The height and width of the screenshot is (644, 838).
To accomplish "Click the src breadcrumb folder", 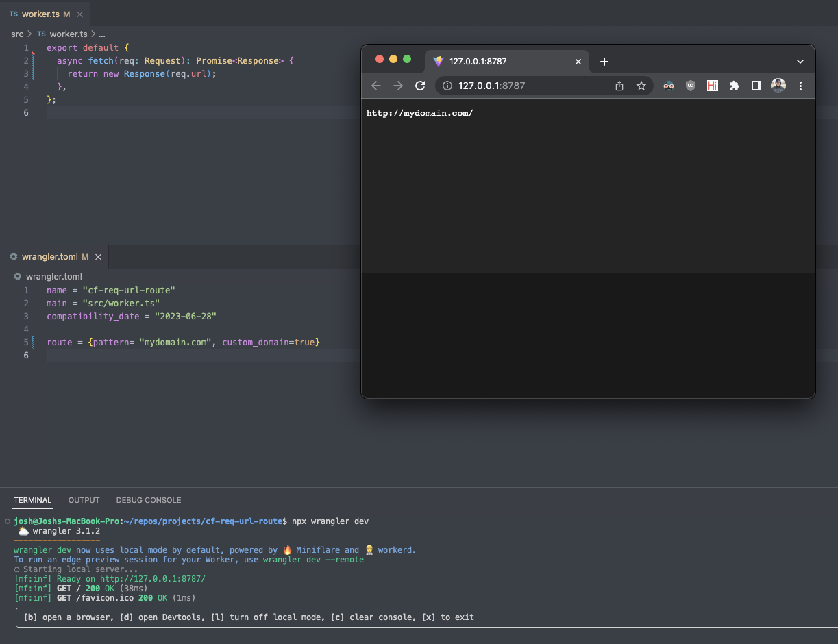I will [17, 34].
